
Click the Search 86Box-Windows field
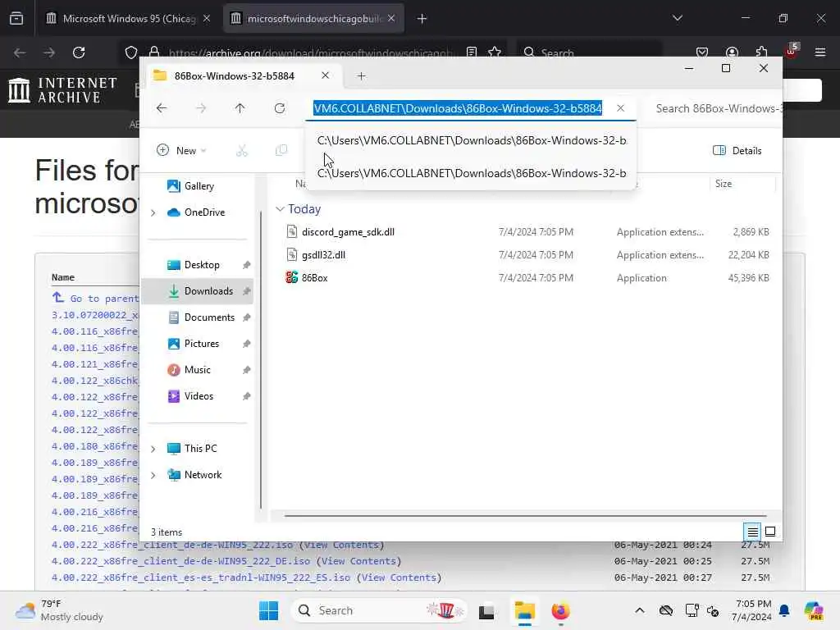[x=718, y=109]
